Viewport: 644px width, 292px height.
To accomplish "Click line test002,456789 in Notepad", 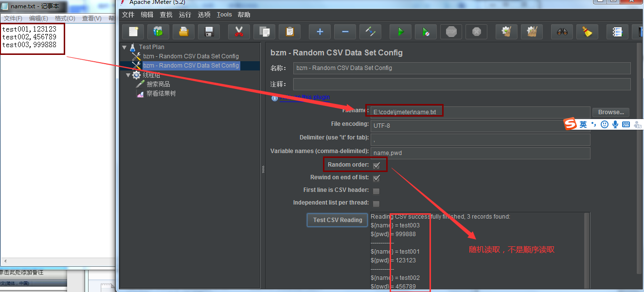I will (x=29, y=37).
